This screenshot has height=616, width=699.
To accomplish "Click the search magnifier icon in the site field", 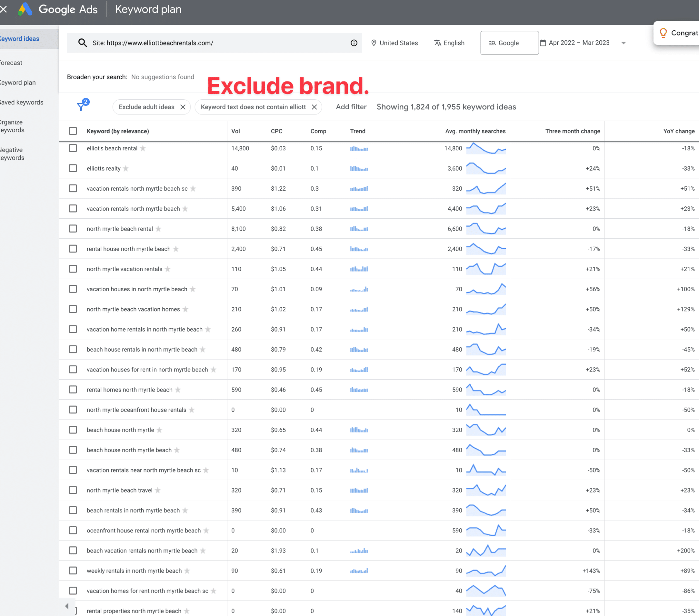I will pos(82,43).
